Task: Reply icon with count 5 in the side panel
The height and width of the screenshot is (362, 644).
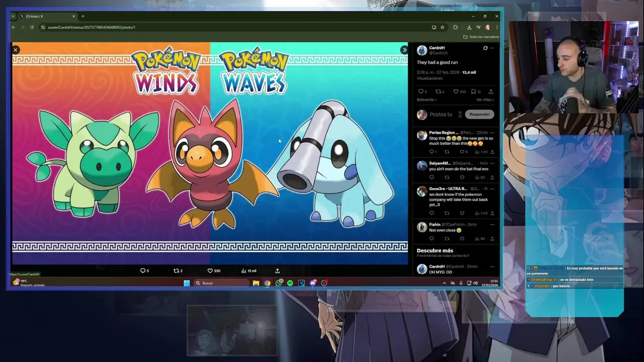Action: tap(421, 92)
